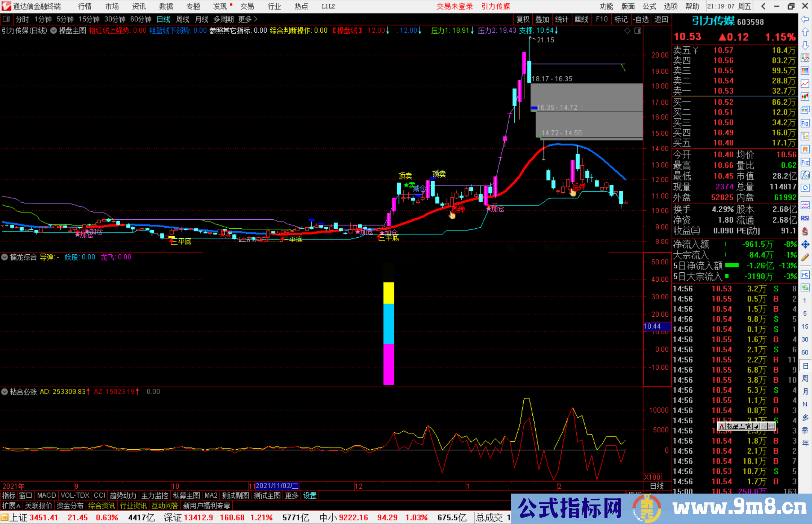Click the F10 button in chart toolbar

click(601, 19)
